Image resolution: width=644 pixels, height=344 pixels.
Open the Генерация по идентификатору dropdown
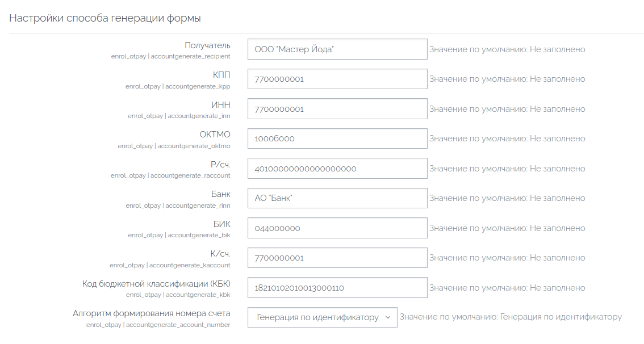tap(322, 317)
